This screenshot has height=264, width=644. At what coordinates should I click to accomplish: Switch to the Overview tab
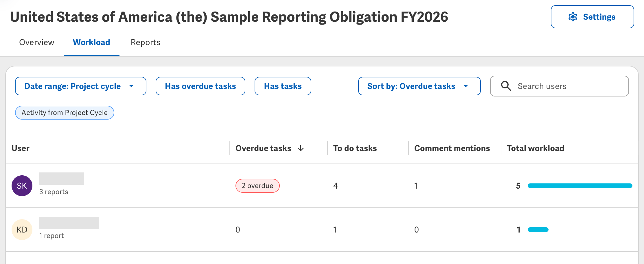point(37,42)
